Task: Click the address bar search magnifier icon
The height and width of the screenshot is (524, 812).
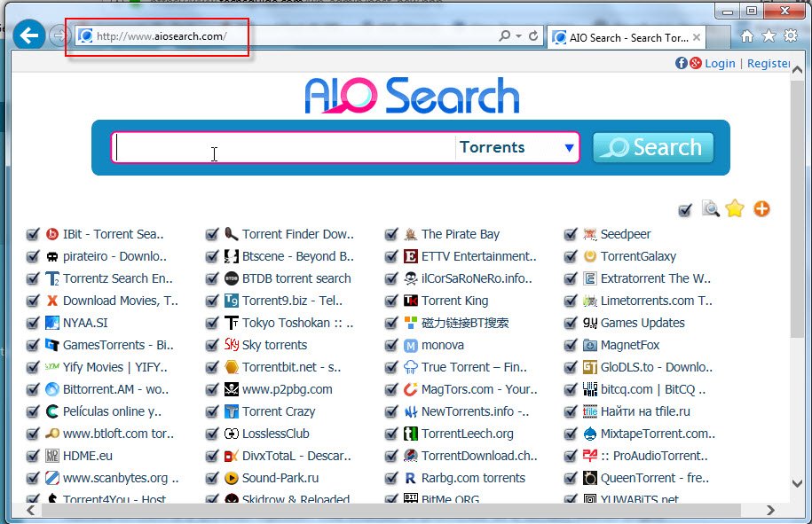Action: [x=504, y=35]
